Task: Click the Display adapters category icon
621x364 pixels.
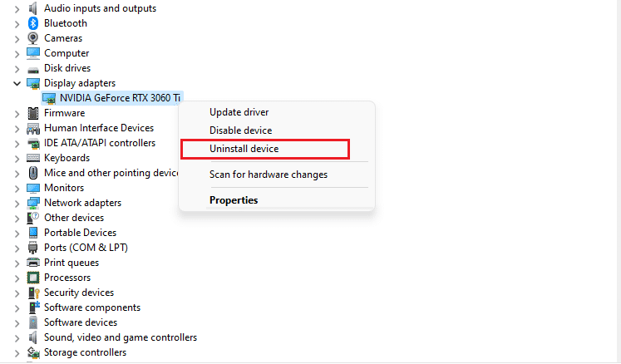Action: 33,84
